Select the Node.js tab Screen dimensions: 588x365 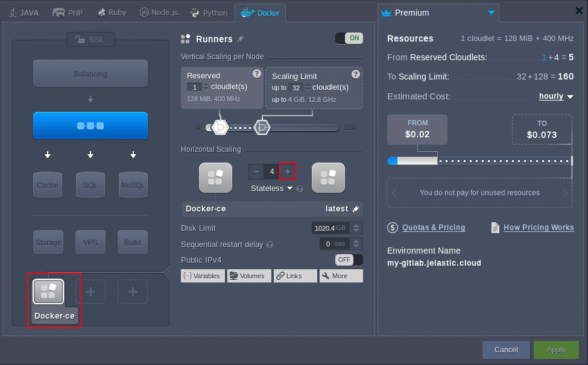[x=159, y=13]
